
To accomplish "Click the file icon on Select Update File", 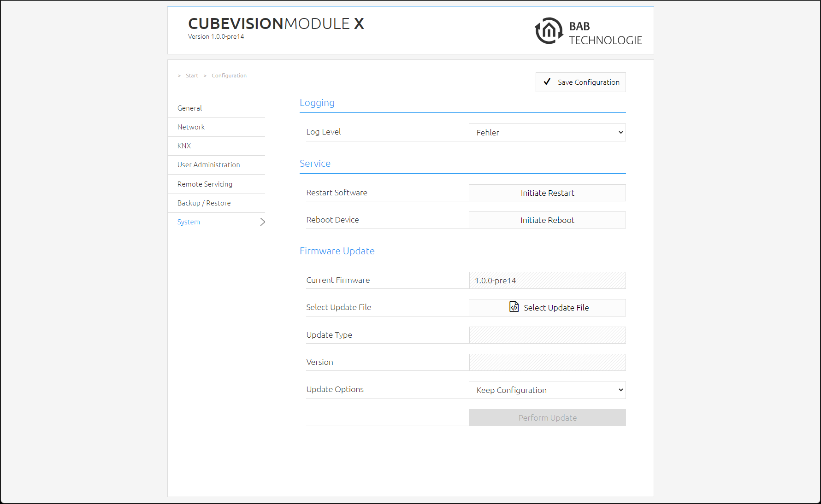I will click(x=514, y=307).
